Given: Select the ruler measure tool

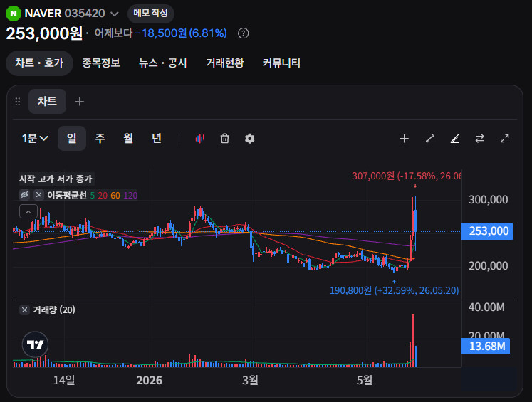Looking at the screenshot, I should (454, 139).
